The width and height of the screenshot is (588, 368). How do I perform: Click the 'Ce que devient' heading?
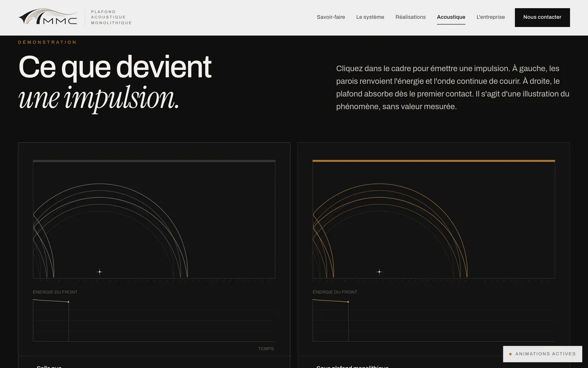(x=115, y=67)
